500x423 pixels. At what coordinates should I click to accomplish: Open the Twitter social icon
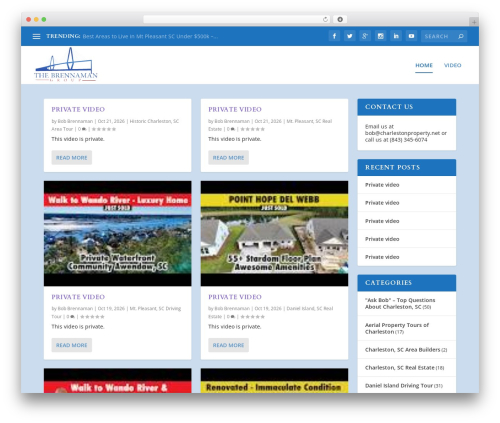point(350,36)
